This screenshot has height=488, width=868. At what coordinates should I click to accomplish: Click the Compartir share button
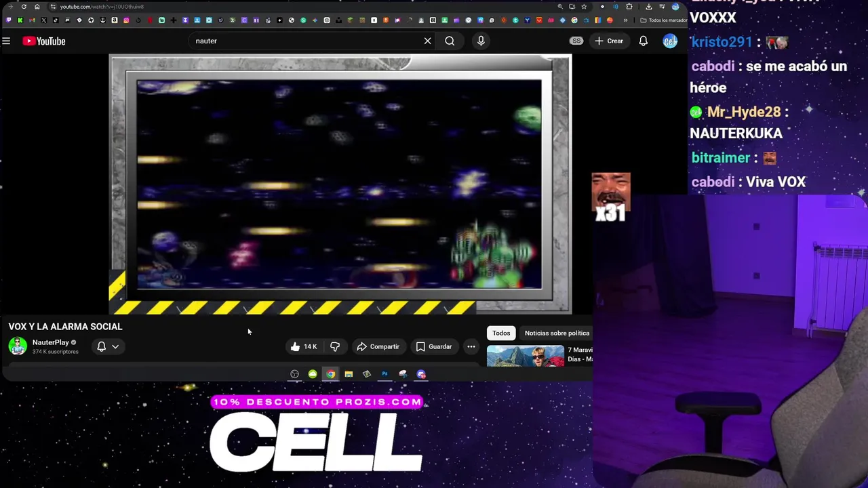[378, 346]
